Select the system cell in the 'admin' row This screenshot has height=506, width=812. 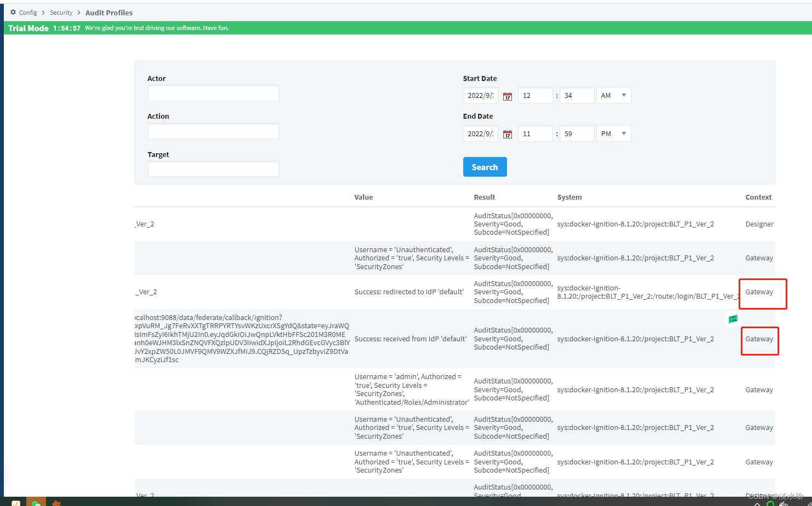click(x=636, y=390)
